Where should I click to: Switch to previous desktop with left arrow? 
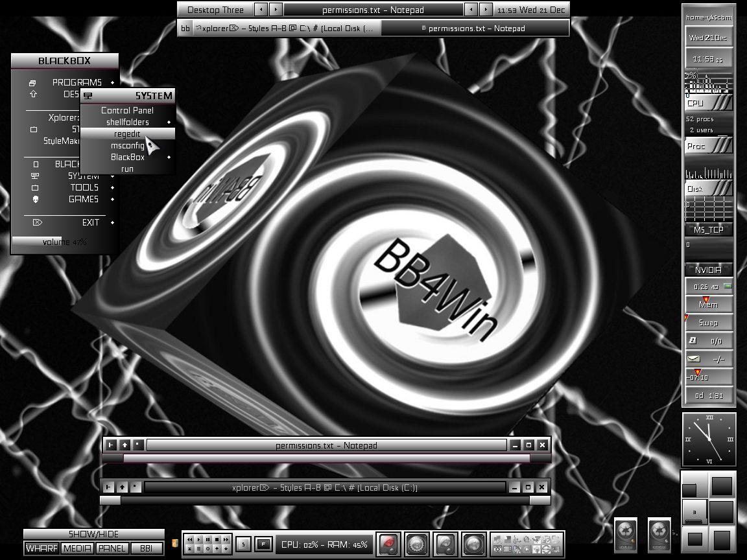[x=261, y=10]
